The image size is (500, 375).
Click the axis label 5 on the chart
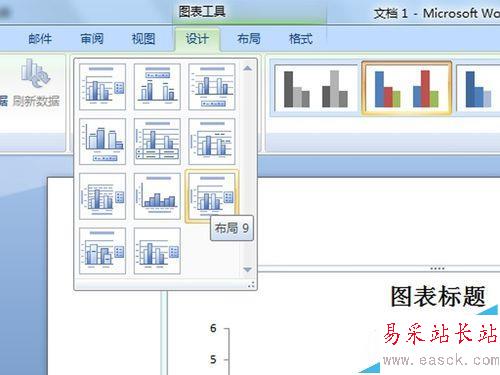[x=213, y=359]
